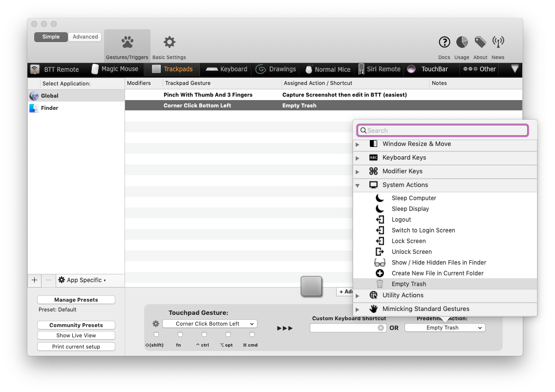
Task: Collapse the System Actions category
Action: [358, 186]
